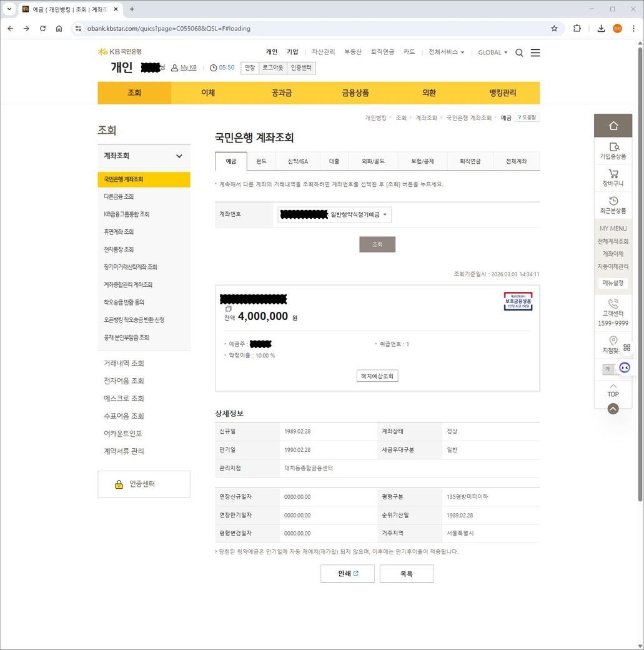Collapse the 계좌조회 sidebar section
Viewport: 644px width, 650px height.
pos(179,156)
